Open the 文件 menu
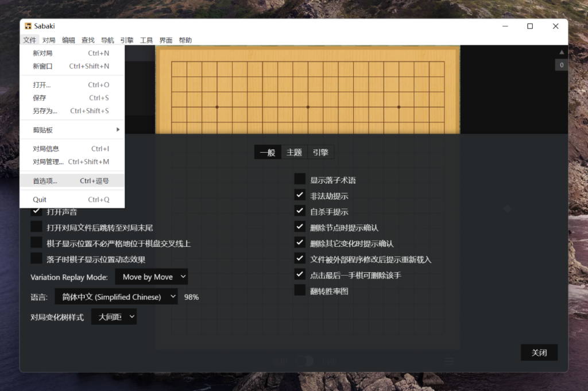588x391 pixels. pos(30,40)
